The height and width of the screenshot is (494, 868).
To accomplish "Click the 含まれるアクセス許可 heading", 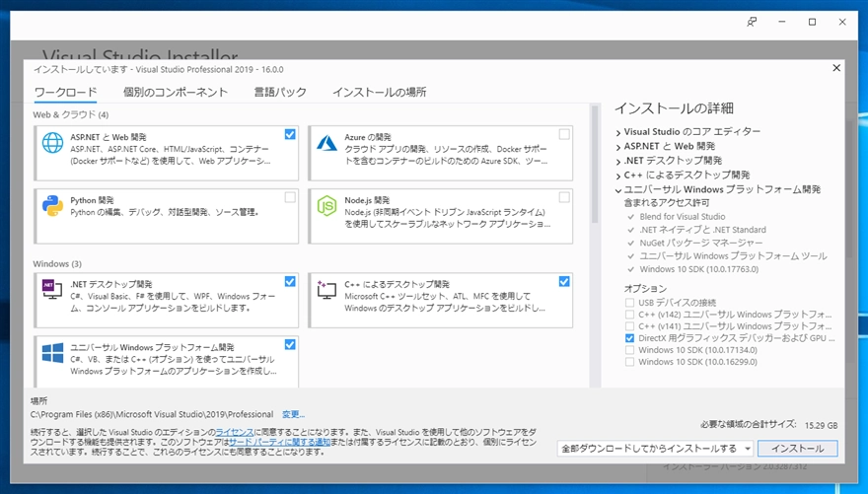I will pyautogui.click(x=667, y=203).
